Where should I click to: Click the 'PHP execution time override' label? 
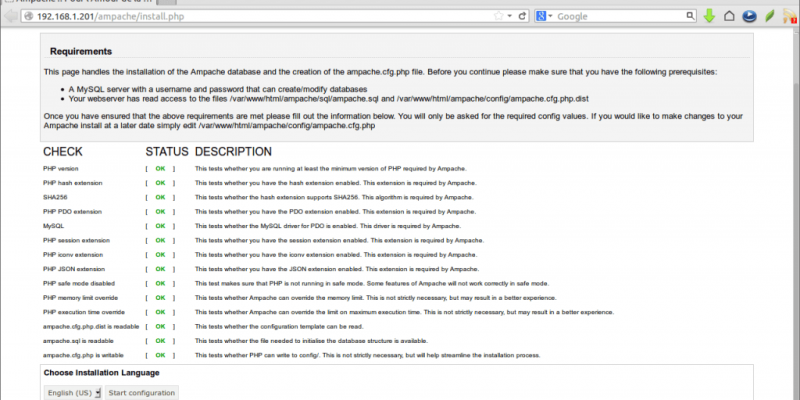pos(84,312)
